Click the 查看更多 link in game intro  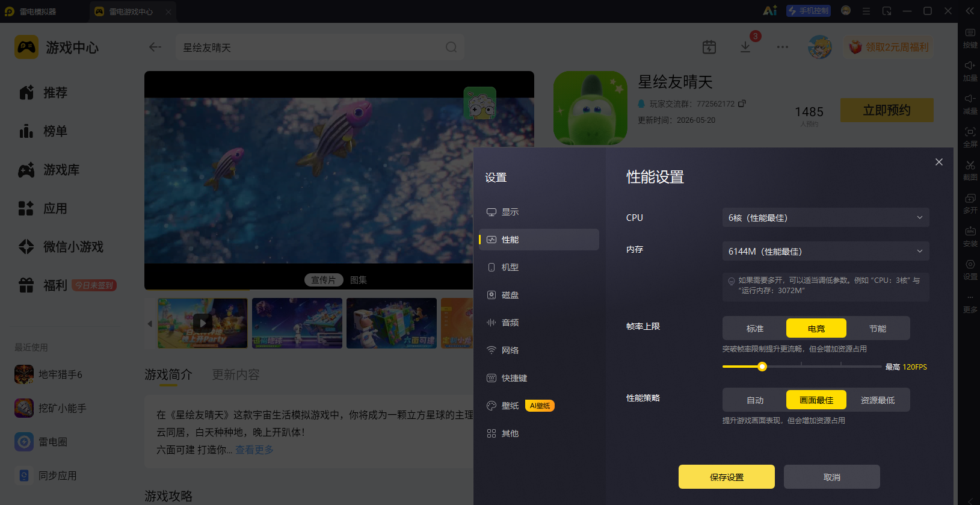coord(254,450)
